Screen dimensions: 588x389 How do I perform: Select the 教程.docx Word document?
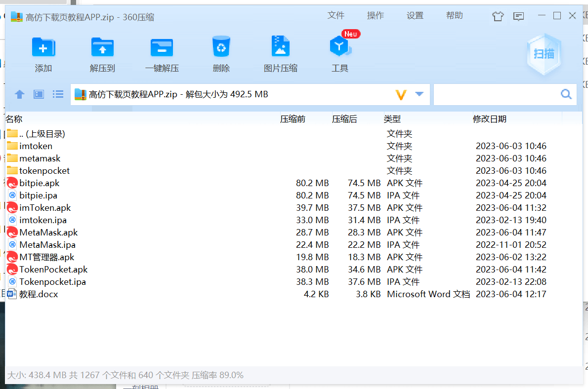pos(38,294)
